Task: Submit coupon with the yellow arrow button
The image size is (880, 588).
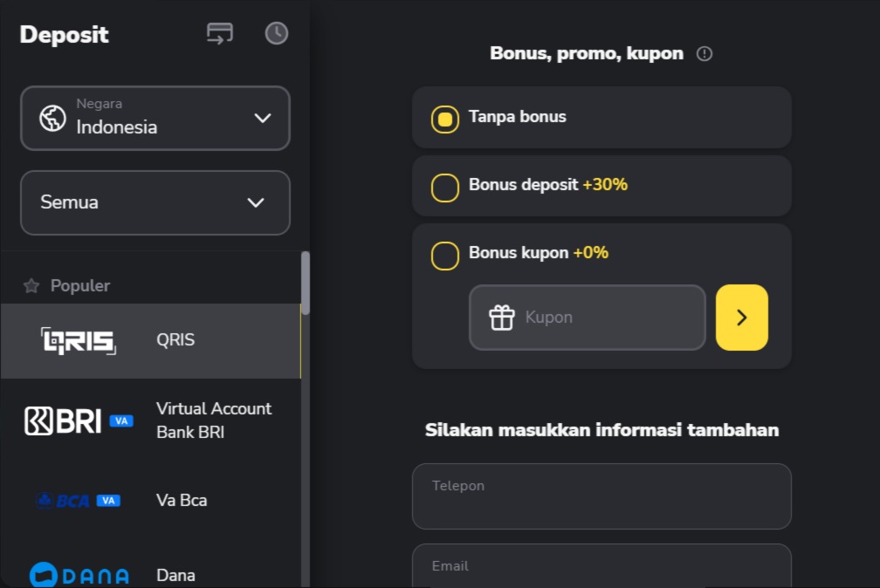Action: pyautogui.click(x=741, y=318)
